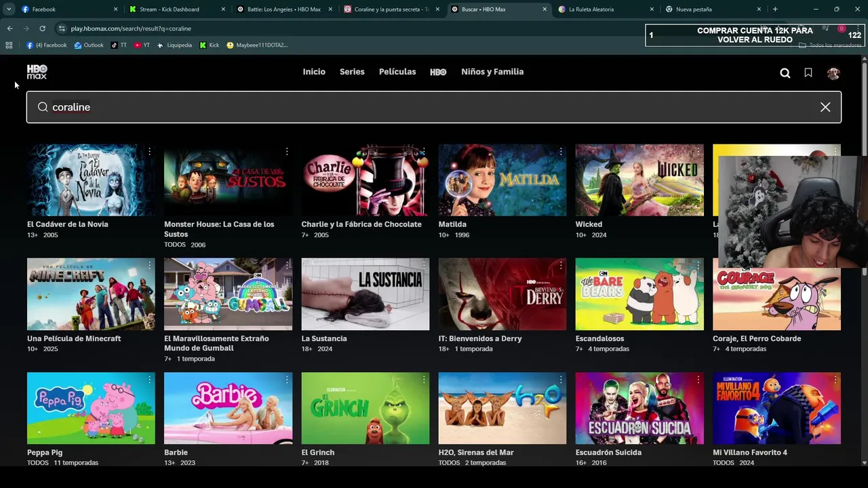
Task: Open options menu for Barbie card
Action: [x=287, y=380]
